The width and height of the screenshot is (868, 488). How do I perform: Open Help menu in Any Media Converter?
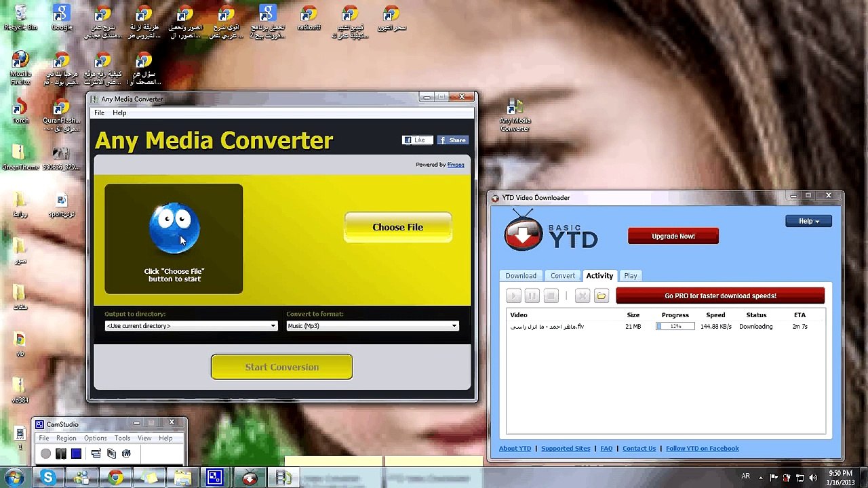[x=119, y=113]
